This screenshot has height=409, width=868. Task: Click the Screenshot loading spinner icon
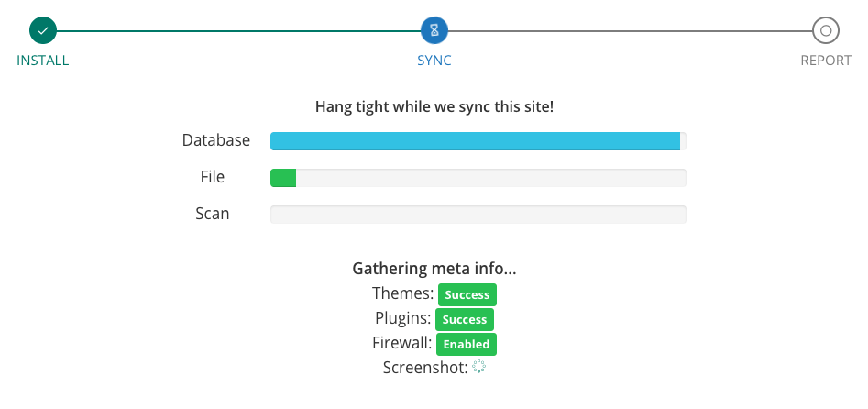point(478,366)
